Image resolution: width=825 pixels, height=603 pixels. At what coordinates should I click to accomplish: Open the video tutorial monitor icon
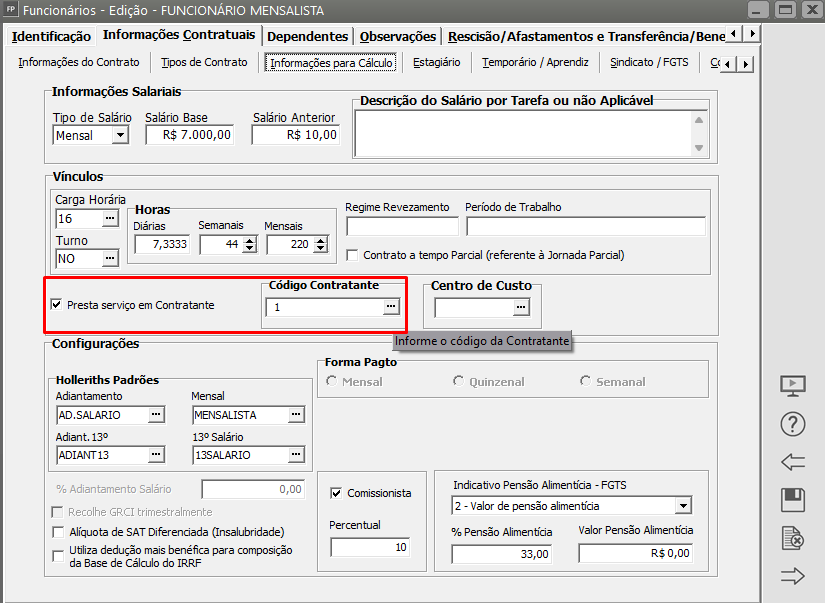pyautogui.click(x=792, y=386)
